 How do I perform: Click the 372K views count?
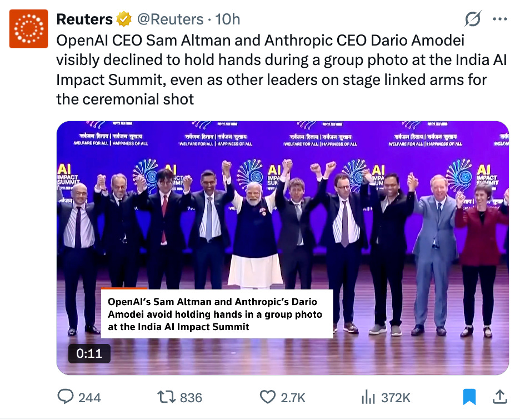tap(396, 397)
